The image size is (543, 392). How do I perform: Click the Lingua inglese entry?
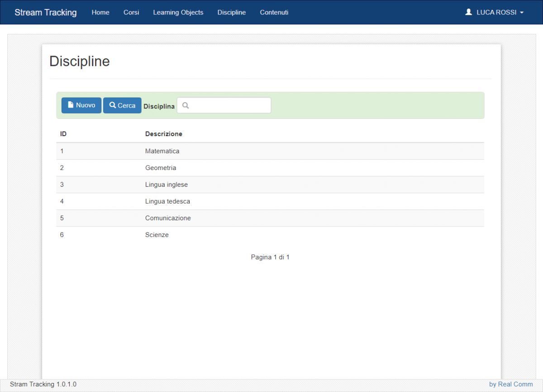pyautogui.click(x=166, y=184)
